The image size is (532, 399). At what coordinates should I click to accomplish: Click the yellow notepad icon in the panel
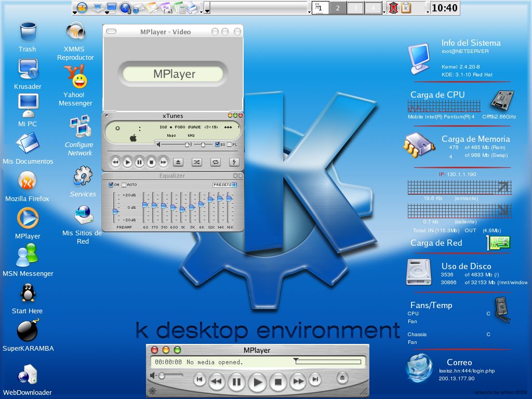(152, 7)
